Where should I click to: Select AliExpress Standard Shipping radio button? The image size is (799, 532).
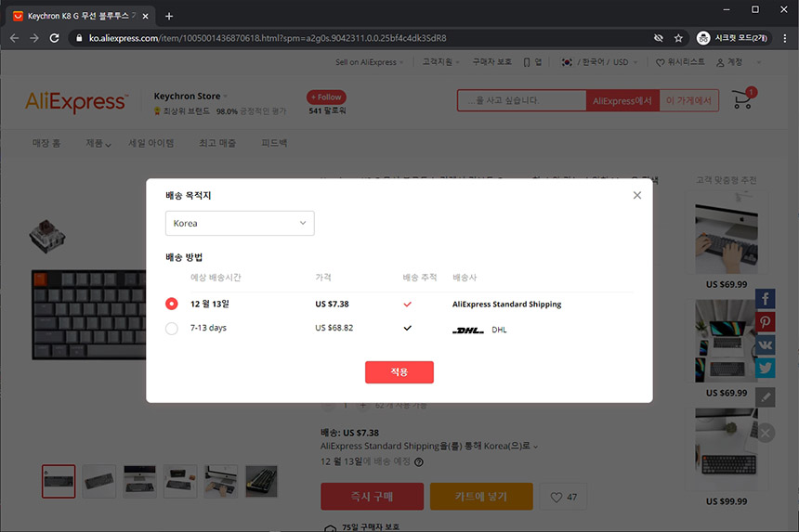pyautogui.click(x=172, y=304)
